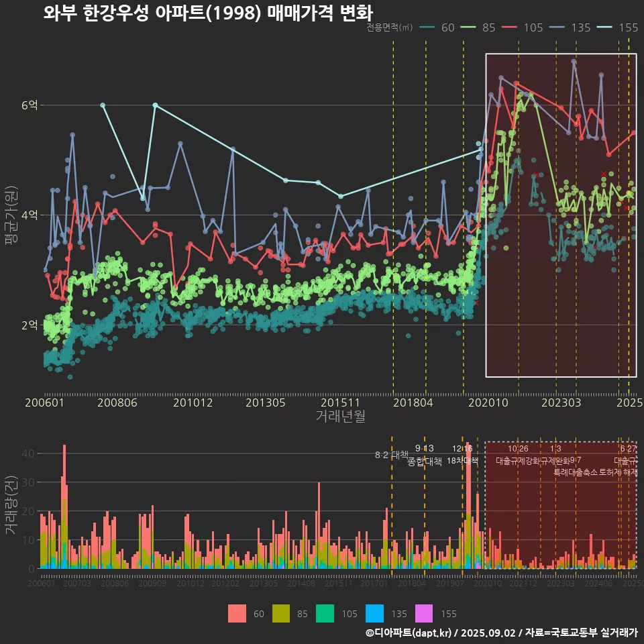Click 202406 on the volume chart x-axis

click(598, 583)
